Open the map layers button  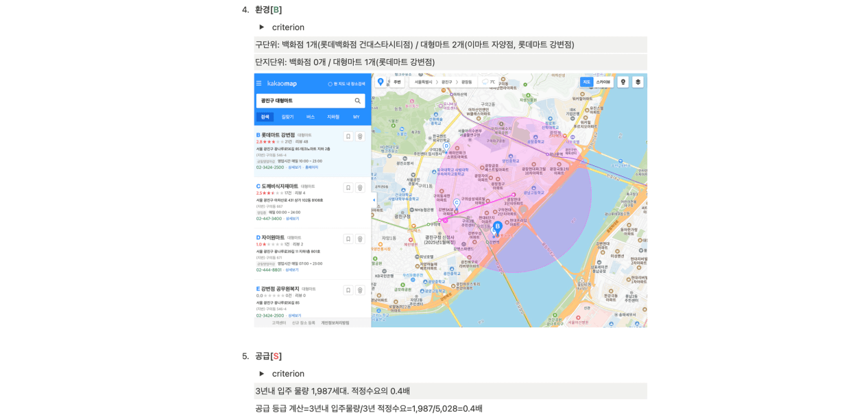point(638,82)
